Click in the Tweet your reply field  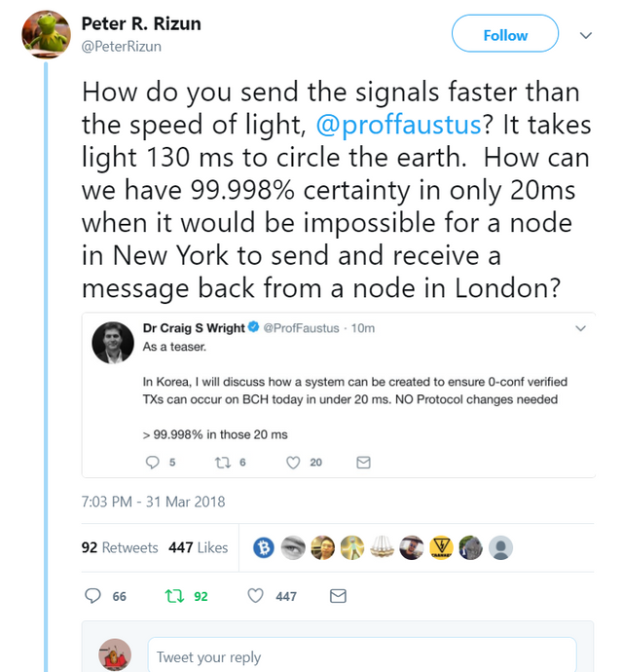[360, 656]
